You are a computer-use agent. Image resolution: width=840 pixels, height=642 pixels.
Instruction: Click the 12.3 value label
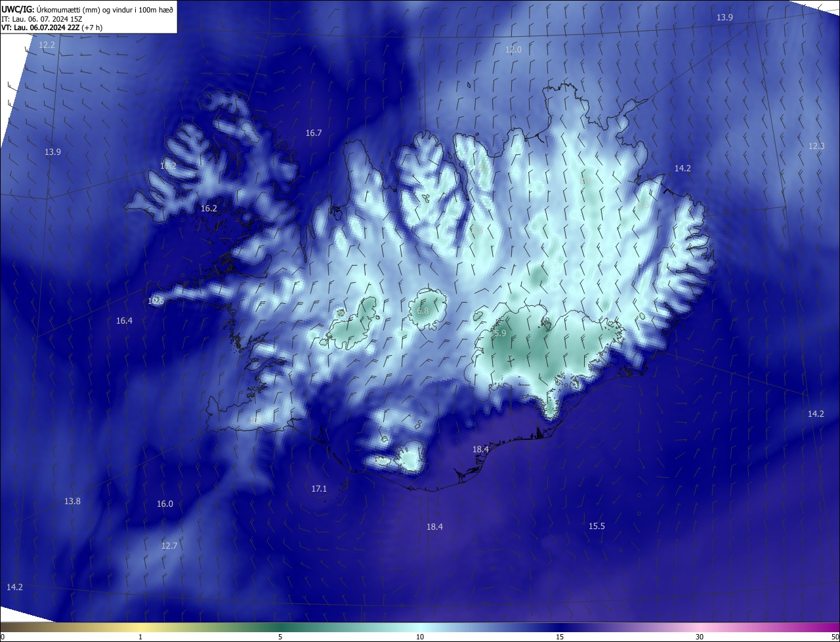(x=816, y=146)
